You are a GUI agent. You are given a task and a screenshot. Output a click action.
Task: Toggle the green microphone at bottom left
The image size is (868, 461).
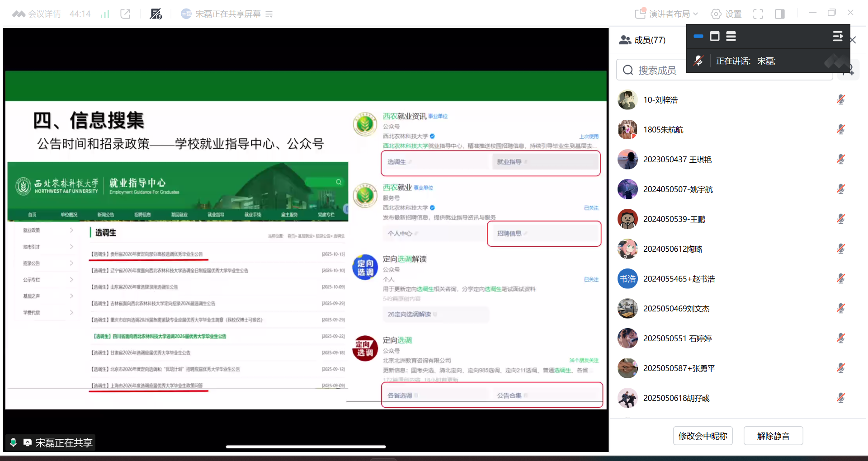(x=14, y=443)
